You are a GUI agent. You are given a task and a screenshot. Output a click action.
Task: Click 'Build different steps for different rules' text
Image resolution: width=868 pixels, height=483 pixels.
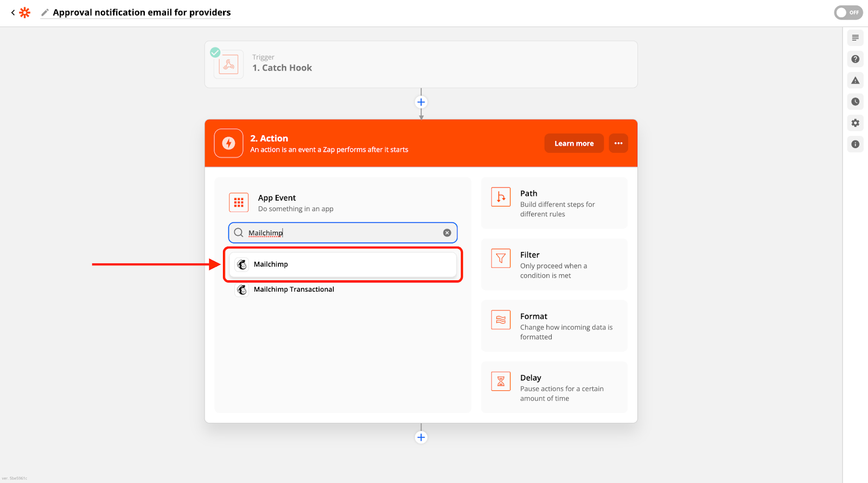558,209
